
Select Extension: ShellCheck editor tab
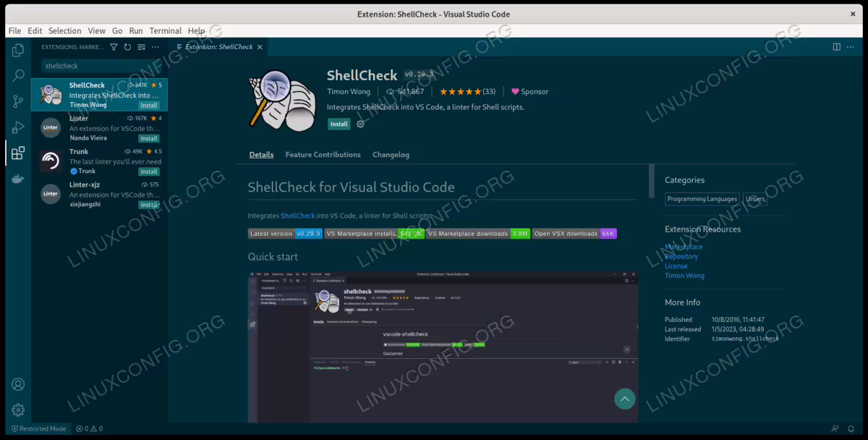(x=218, y=47)
